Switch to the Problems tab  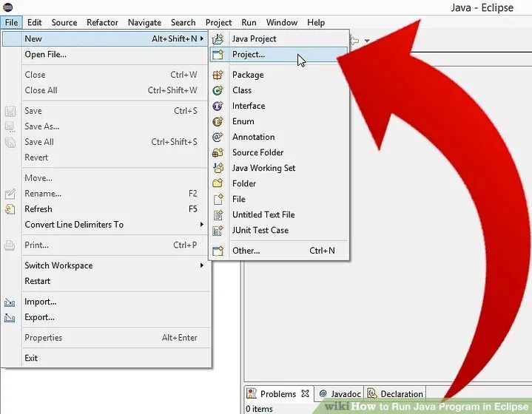pyautogui.click(x=278, y=393)
